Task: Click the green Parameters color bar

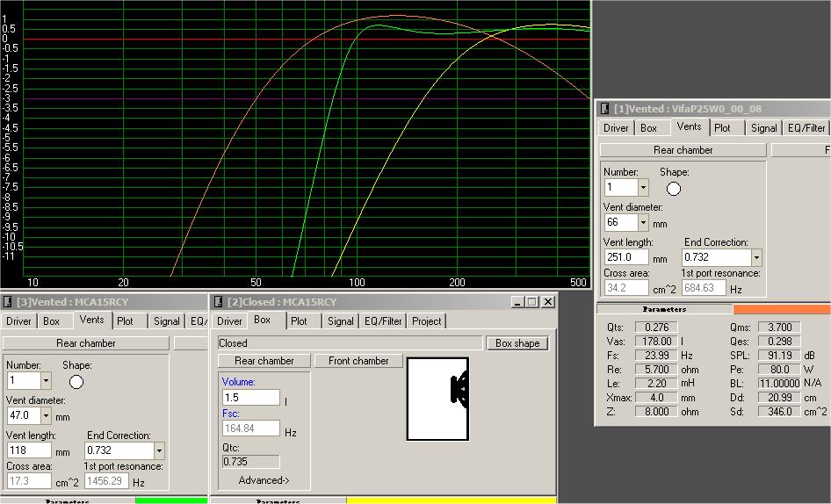Action: (171, 500)
